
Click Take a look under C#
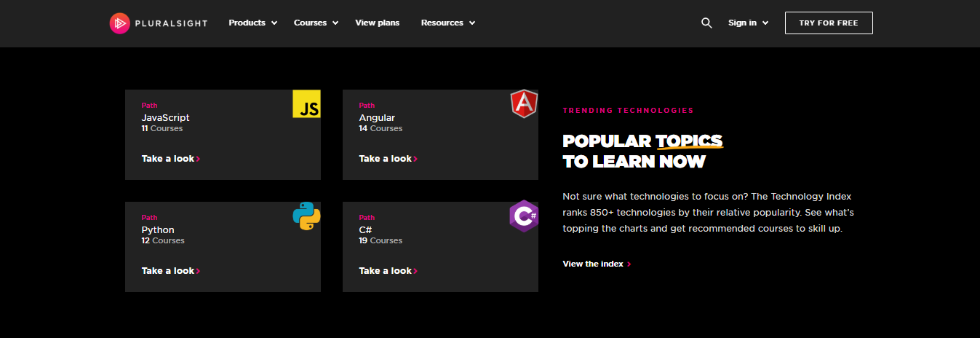coord(386,270)
